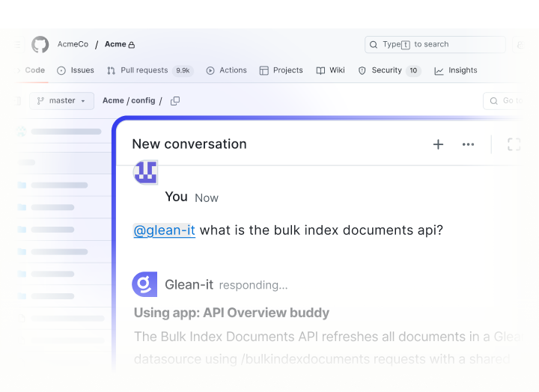The height and width of the screenshot is (392, 539).
Task: Click the Glean-it sender name
Action: click(189, 285)
